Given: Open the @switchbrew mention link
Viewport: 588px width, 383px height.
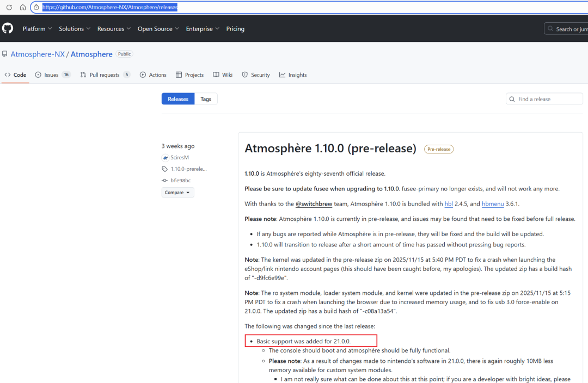Looking at the screenshot, I should pyautogui.click(x=314, y=204).
